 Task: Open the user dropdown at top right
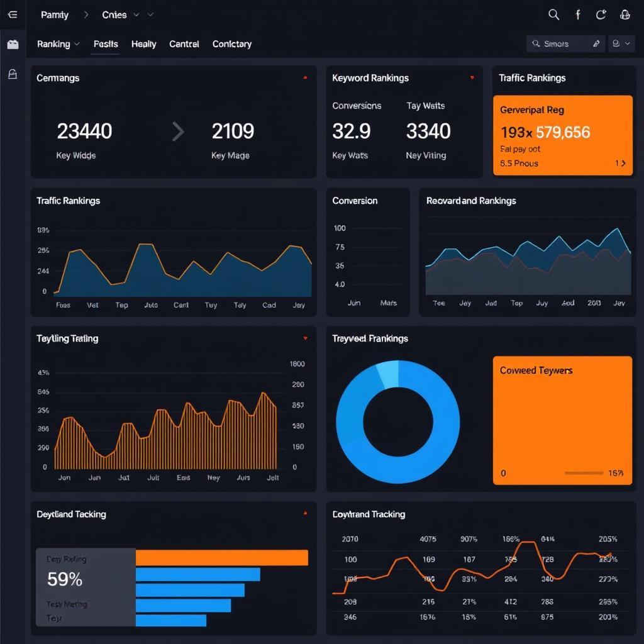point(621,43)
